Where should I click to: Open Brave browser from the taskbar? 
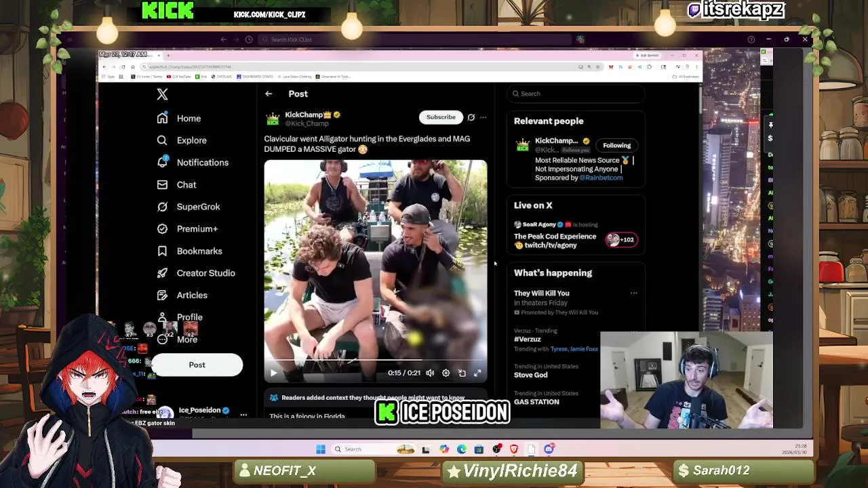(x=514, y=449)
